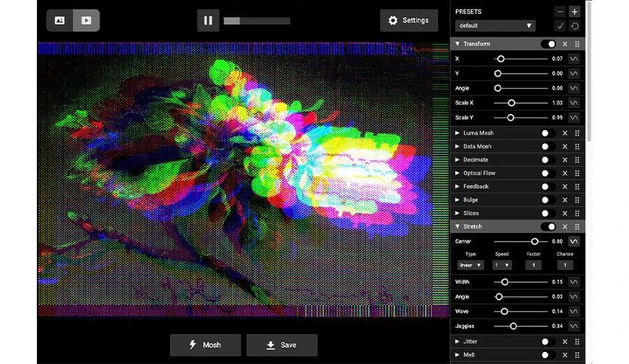This screenshot has width=629, height=364.
Task: Enable the Melt effect
Action: point(548,355)
